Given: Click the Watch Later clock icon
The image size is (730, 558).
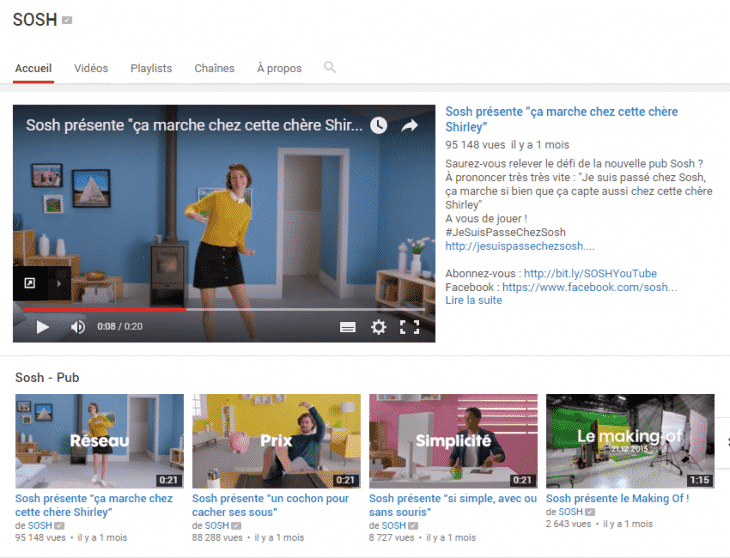Looking at the screenshot, I should click(378, 125).
